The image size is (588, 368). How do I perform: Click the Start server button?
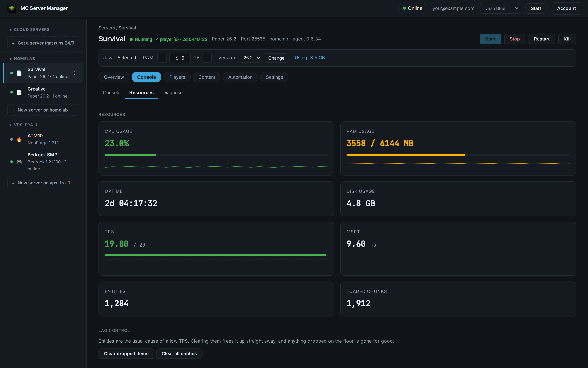coord(490,39)
